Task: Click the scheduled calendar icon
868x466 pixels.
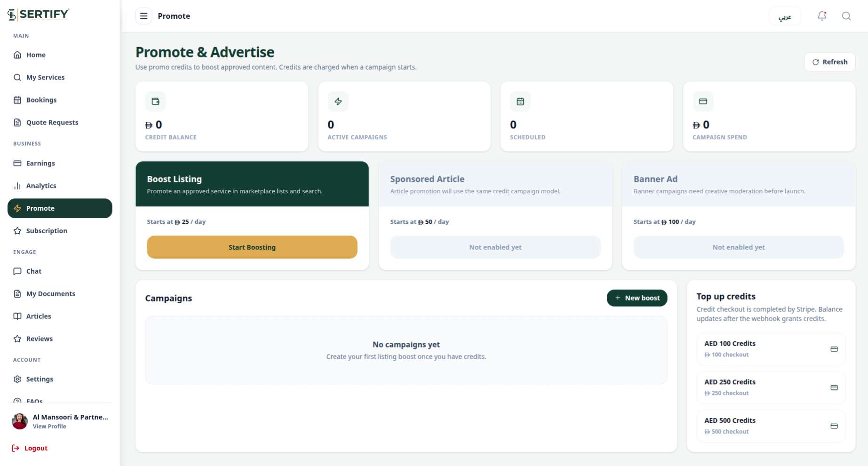Action: (x=520, y=101)
